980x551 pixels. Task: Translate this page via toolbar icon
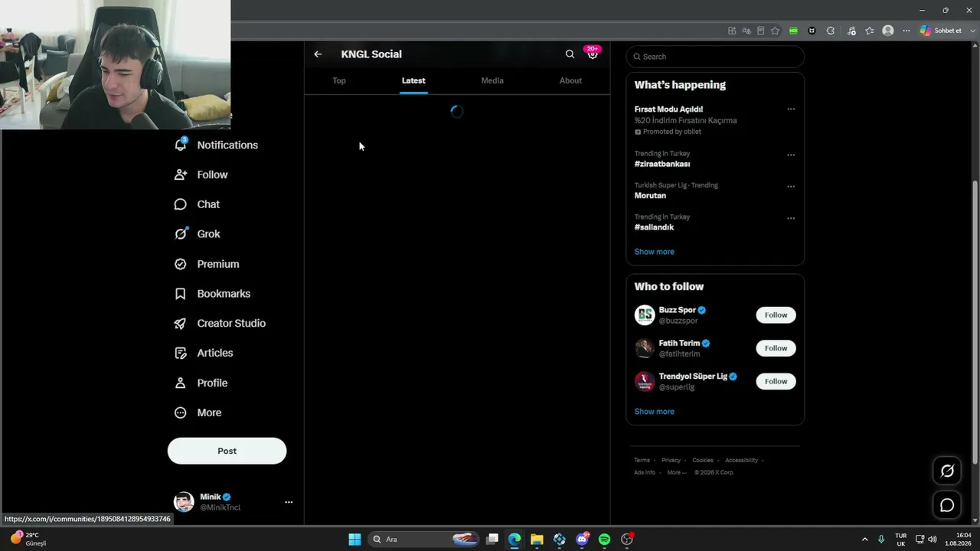[746, 31]
